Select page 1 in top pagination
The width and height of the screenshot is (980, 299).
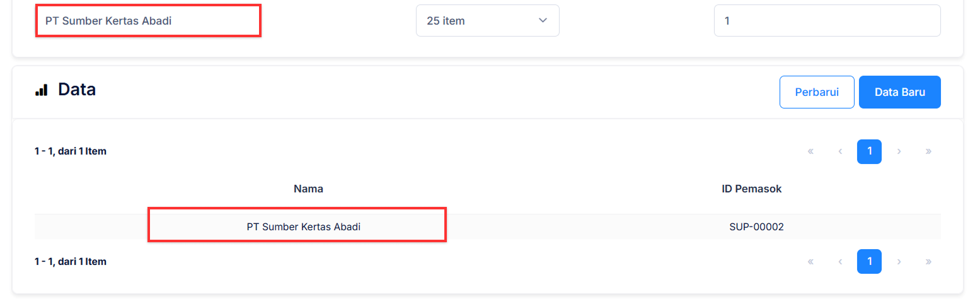click(869, 151)
